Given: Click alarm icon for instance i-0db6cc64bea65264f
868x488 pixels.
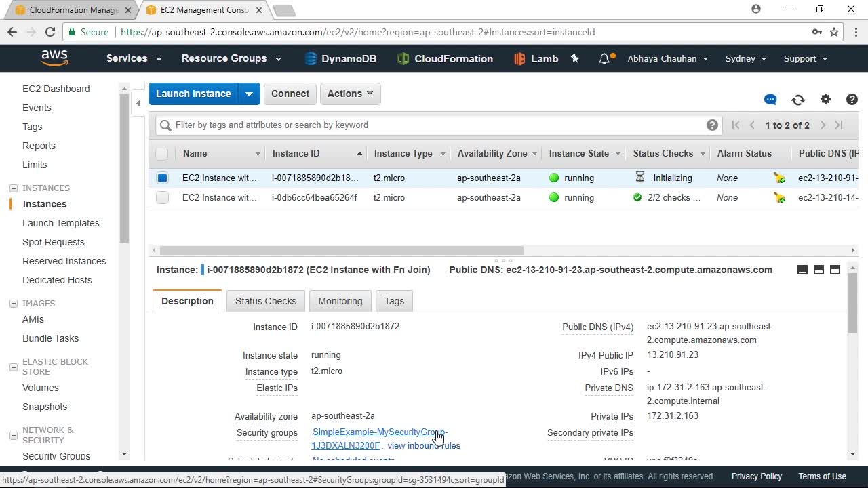Looking at the screenshot, I should click(x=779, y=198).
